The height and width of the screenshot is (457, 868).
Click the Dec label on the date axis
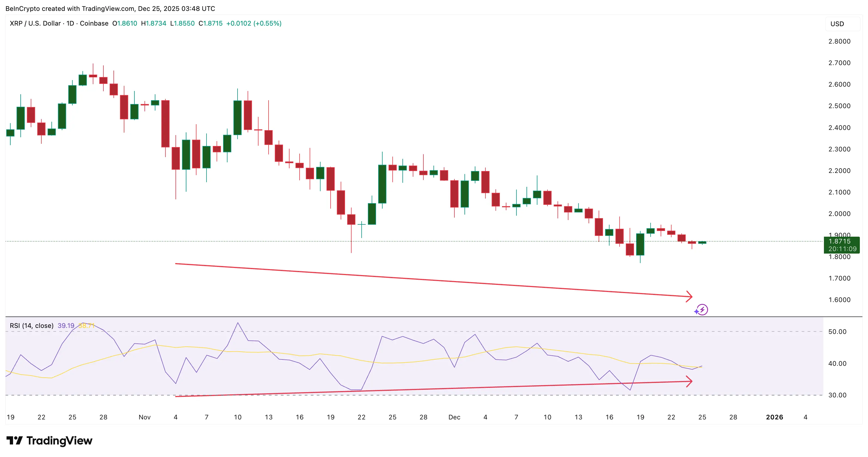454,417
